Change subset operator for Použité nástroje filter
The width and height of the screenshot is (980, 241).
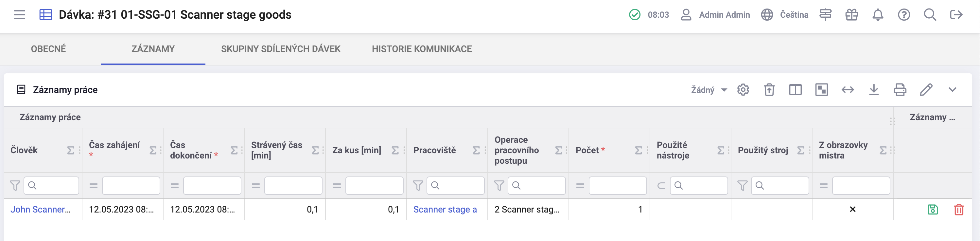pos(662,186)
